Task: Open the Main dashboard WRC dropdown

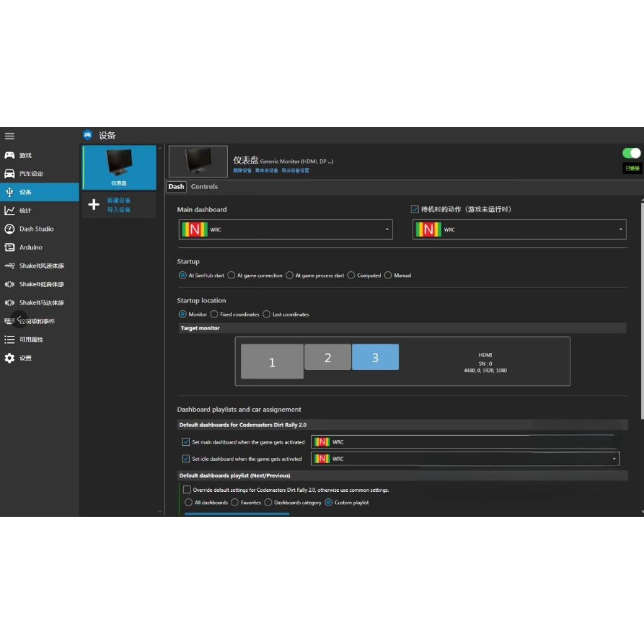Action: point(286,229)
